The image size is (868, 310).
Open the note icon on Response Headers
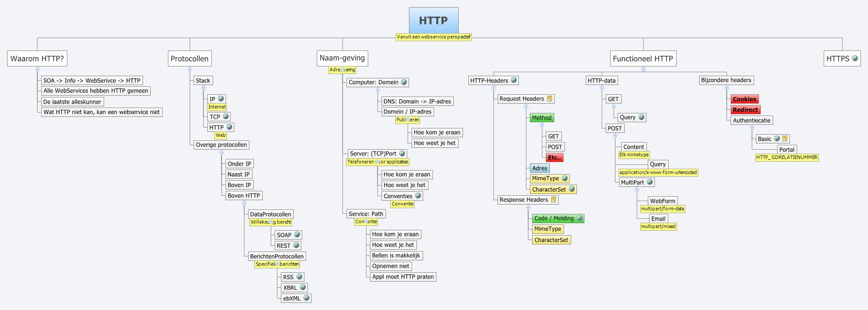point(553,199)
